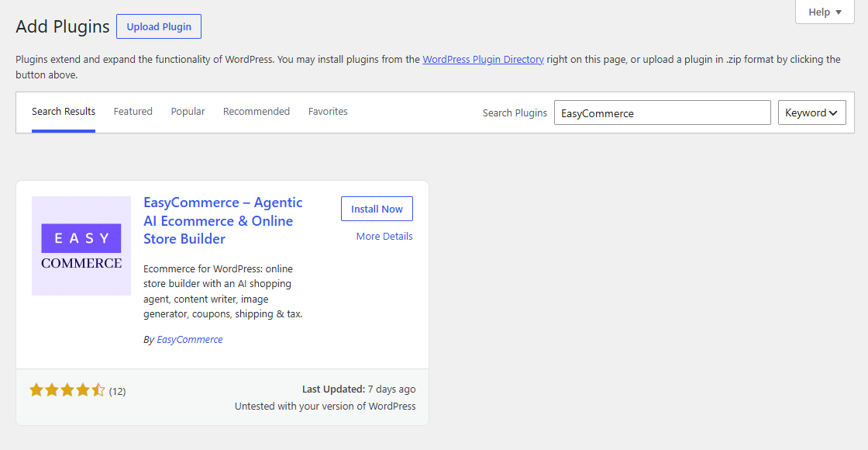This screenshot has width=868, height=450.
Task: Open the EasyCommerce author link
Action: click(x=190, y=340)
